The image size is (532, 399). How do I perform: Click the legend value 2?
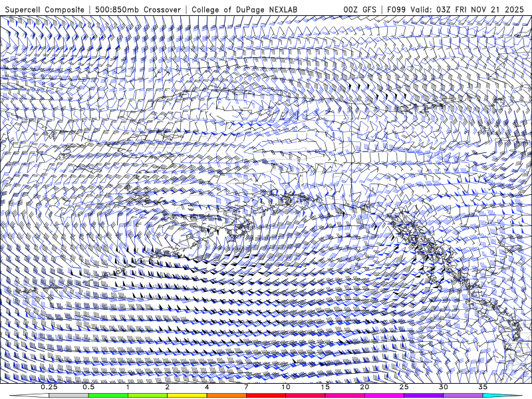168,387
